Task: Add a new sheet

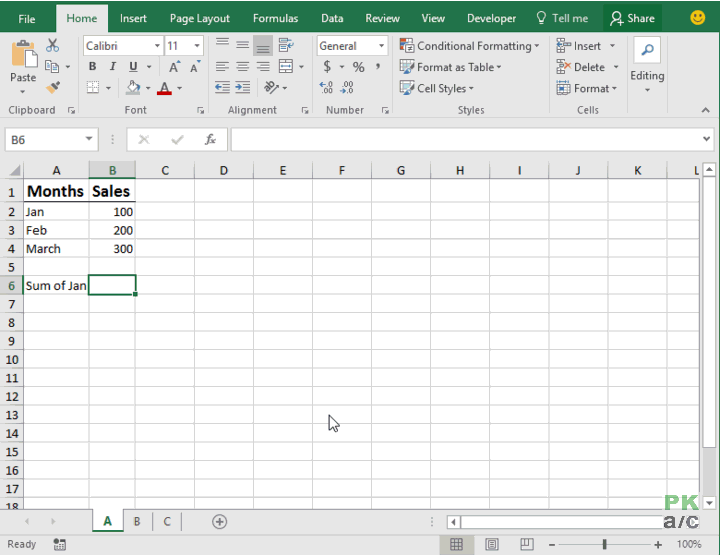Action: coord(219,522)
